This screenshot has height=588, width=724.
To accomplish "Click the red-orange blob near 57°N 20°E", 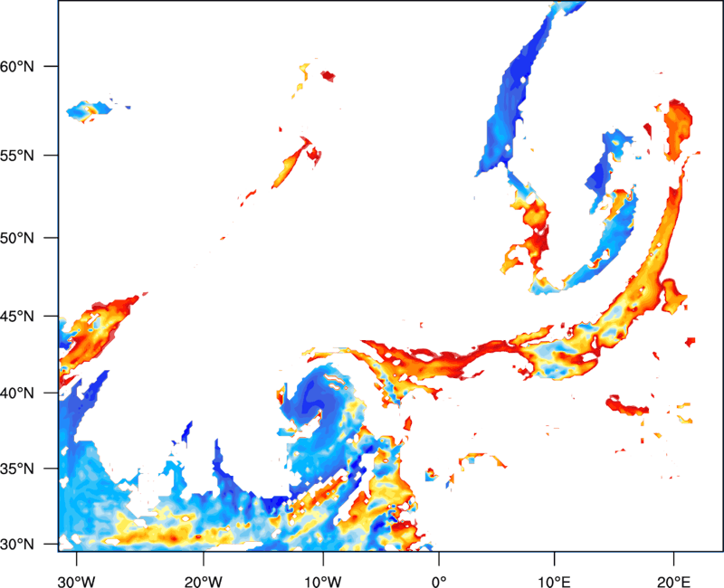I will point(677,129).
